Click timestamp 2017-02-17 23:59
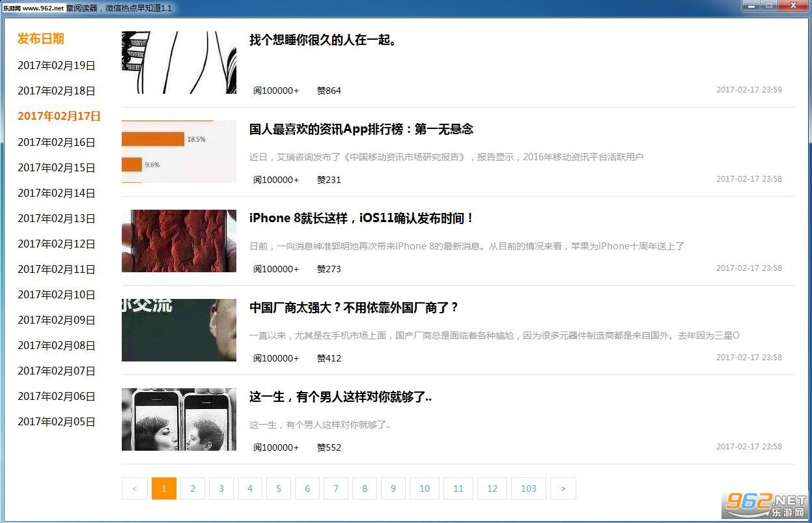The image size is (812, 523). point(749,90)
